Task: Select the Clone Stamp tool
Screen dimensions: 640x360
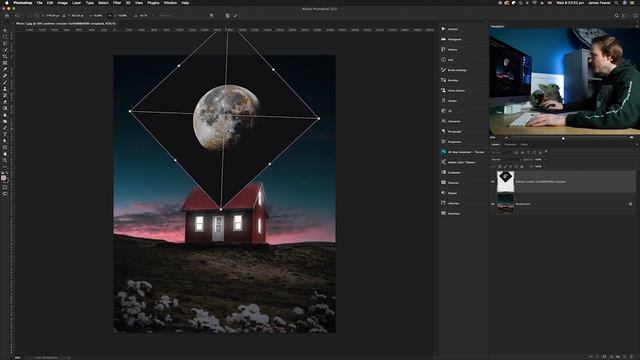Action: click(5, 89)
